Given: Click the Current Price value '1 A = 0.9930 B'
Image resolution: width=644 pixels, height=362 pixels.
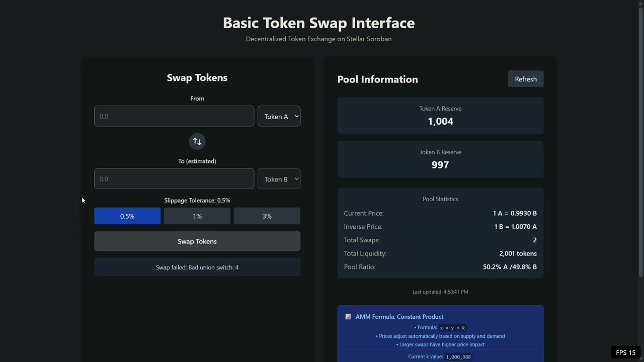Looking at the screenshot, I should (515, 213).
